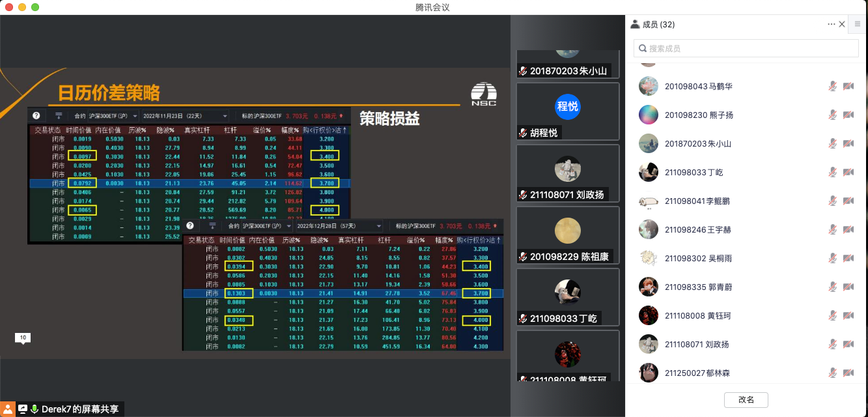Toggle microphone icon for 201098043 马鹤华

[x=832, y=86]
